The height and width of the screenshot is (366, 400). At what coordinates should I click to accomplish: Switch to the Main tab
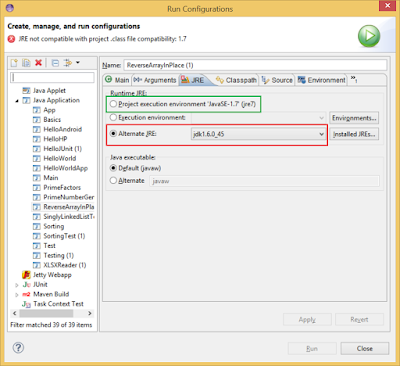point(117,80)
